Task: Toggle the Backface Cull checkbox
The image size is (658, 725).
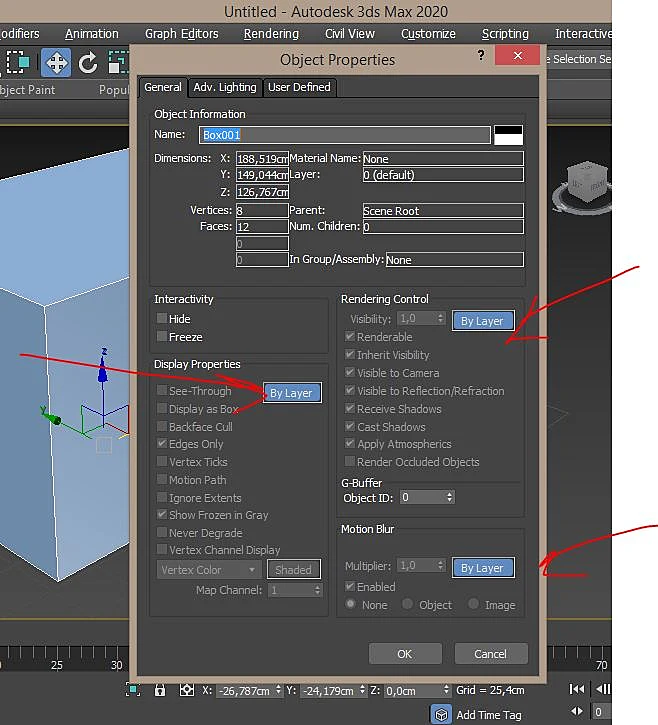Action: point(162,426)
